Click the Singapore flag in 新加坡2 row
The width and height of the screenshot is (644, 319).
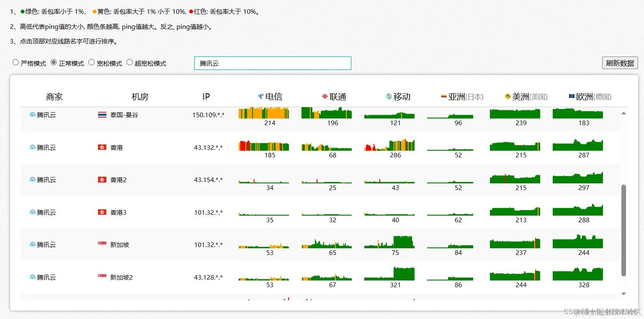coord(102,277)
